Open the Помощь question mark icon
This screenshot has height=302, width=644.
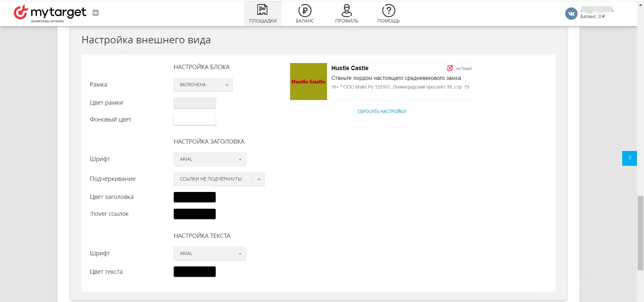pos(389,10)
